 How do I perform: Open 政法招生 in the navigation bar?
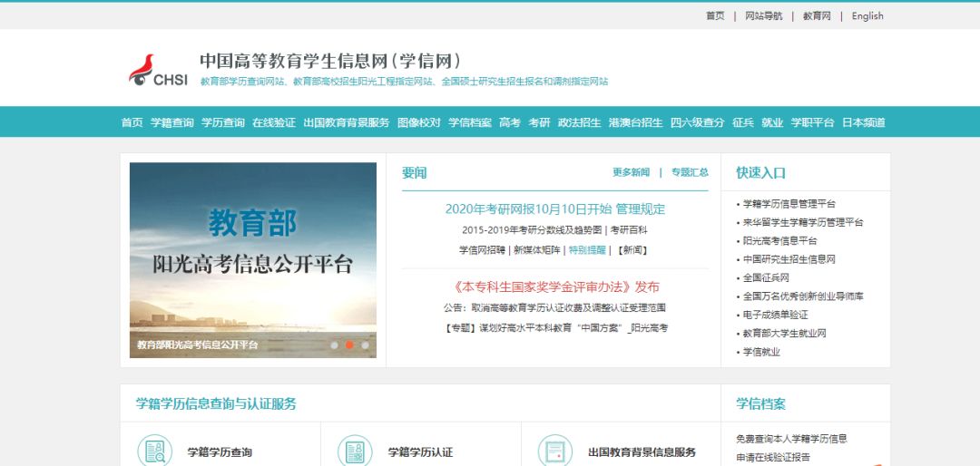pyautogui.click(x=579, y=122)
